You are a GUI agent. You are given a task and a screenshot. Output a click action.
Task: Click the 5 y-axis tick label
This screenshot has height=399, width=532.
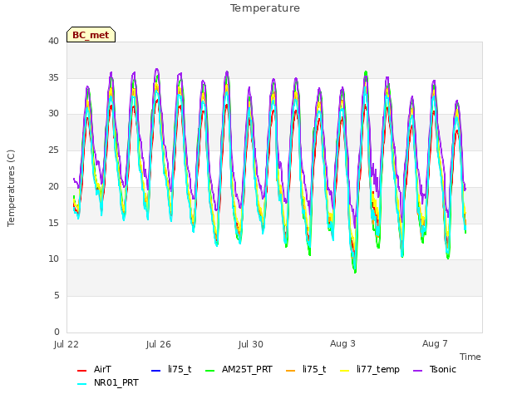(x=57, y=296)
